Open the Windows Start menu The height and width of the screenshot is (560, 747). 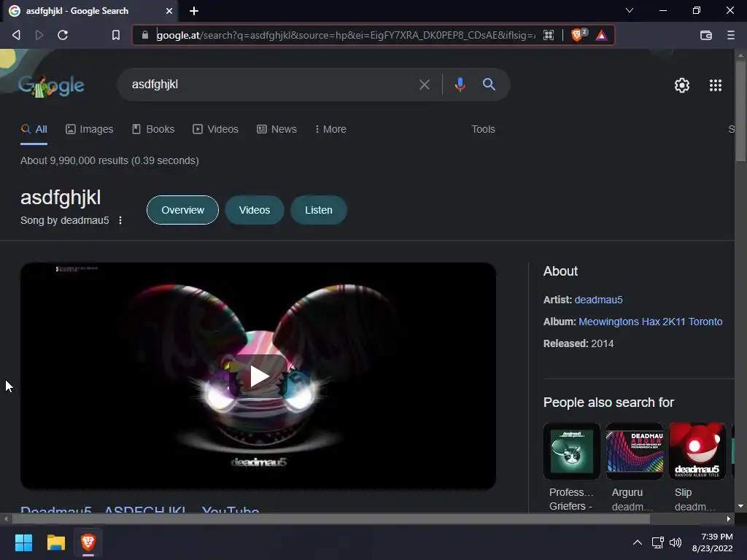pyautogui.click(x=23, y=542)
